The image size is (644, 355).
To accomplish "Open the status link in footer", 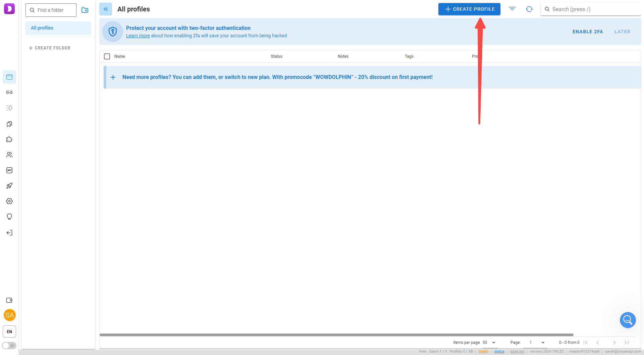I will click(499, 352).
